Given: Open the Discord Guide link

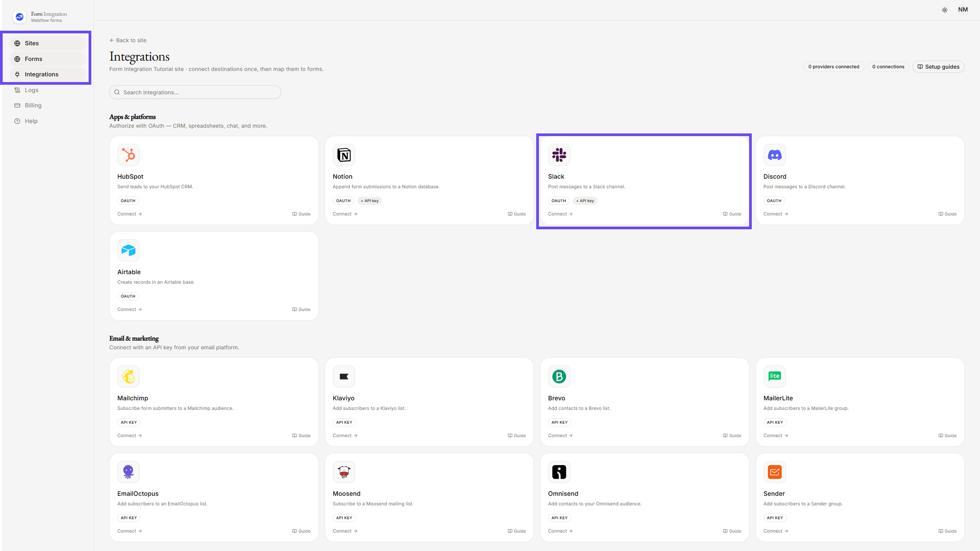Looking at the screenshot, I should coord(947,214).
